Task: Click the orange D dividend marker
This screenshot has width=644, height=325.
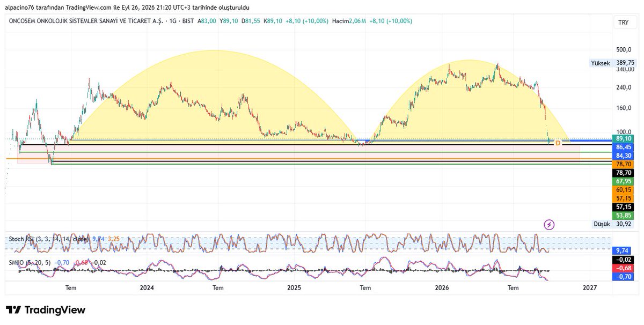Action: pos(558,143)
